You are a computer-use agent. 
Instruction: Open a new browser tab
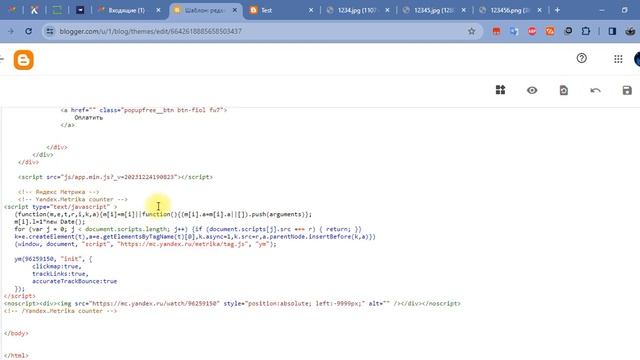click(x=557, y=10)
